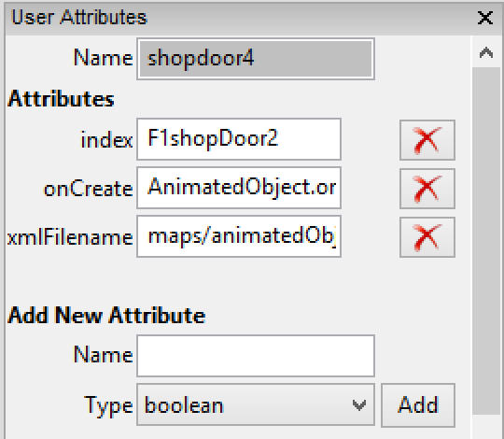The height and width of the screenshot is (439, 504).
Task: Expand the Type dropdown chevron arrow
Action: 359,405
